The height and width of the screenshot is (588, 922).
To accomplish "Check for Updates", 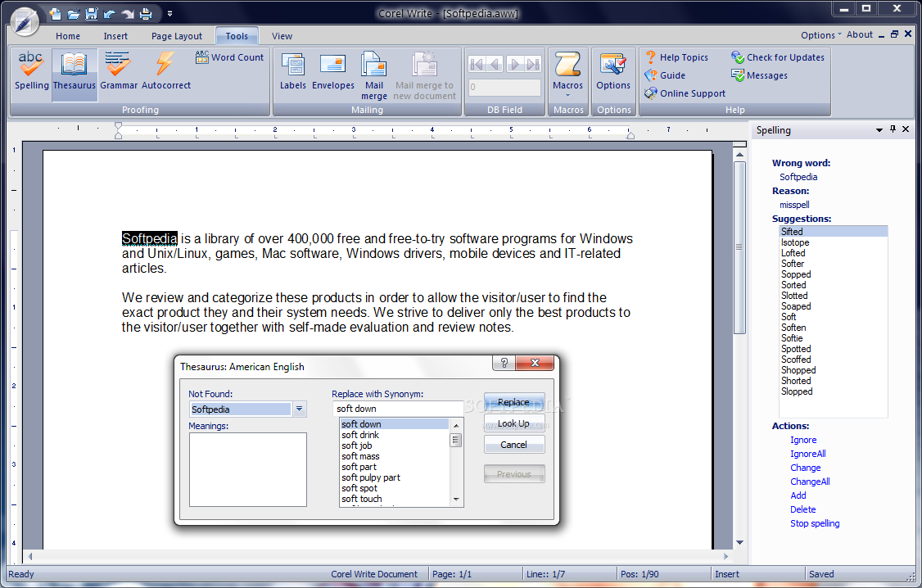I will click(x=778, y=57).
